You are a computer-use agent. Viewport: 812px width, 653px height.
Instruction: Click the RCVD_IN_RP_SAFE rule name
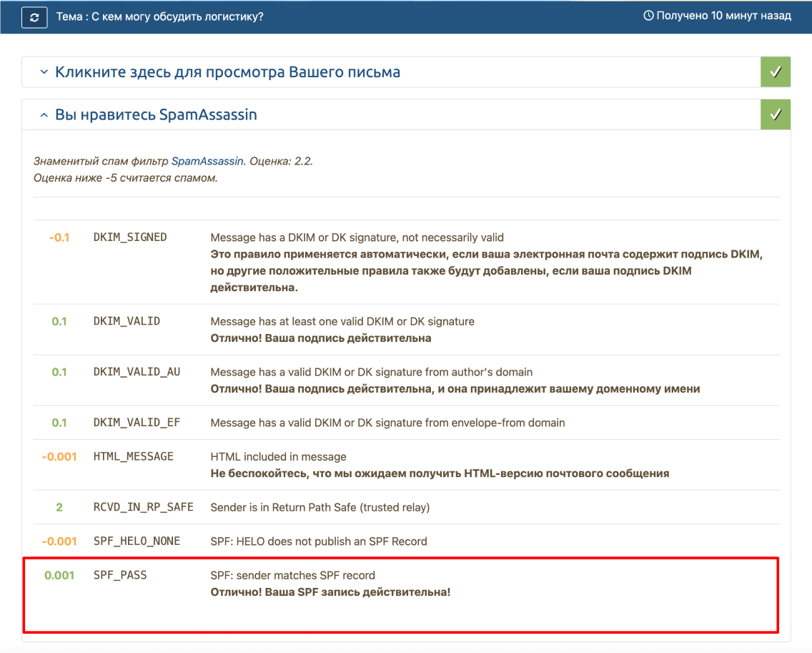[x=144, y=507]
